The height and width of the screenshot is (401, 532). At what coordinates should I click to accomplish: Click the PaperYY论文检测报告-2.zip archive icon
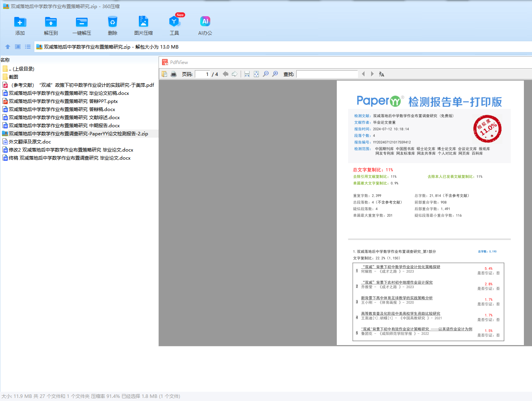[5, 134]
